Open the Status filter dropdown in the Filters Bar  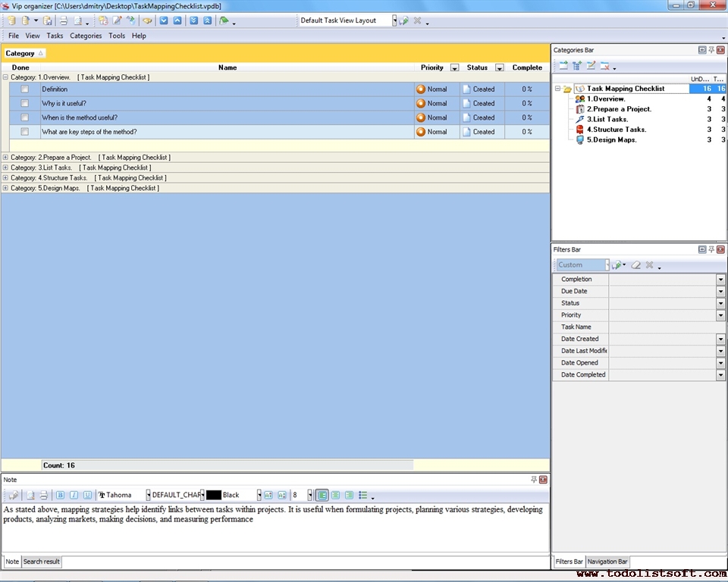(720, 303)
